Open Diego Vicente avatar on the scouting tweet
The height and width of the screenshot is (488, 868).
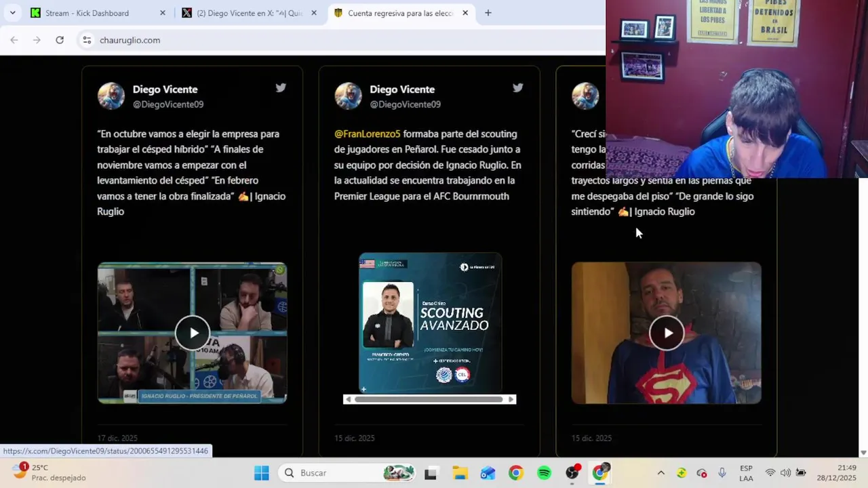pos(348,96)
